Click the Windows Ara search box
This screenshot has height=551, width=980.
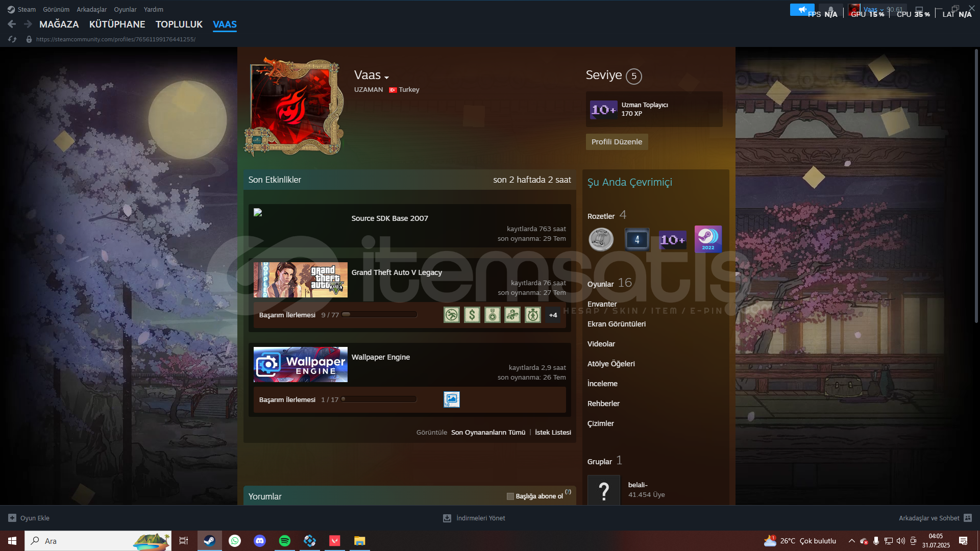[98, 541]
